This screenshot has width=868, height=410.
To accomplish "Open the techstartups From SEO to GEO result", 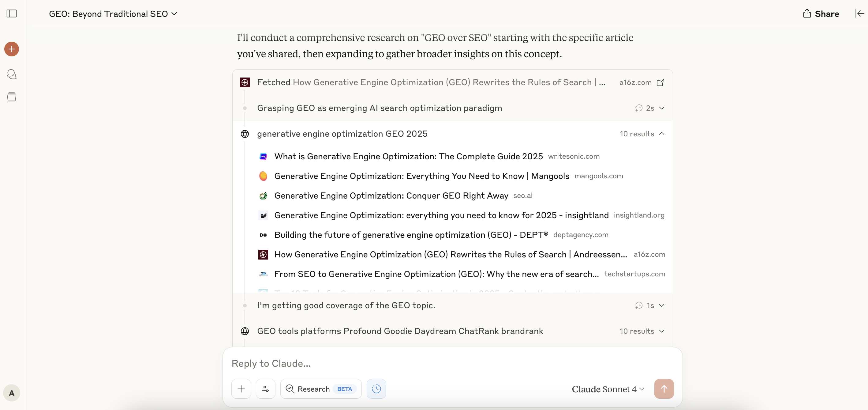I will [437, 274].
